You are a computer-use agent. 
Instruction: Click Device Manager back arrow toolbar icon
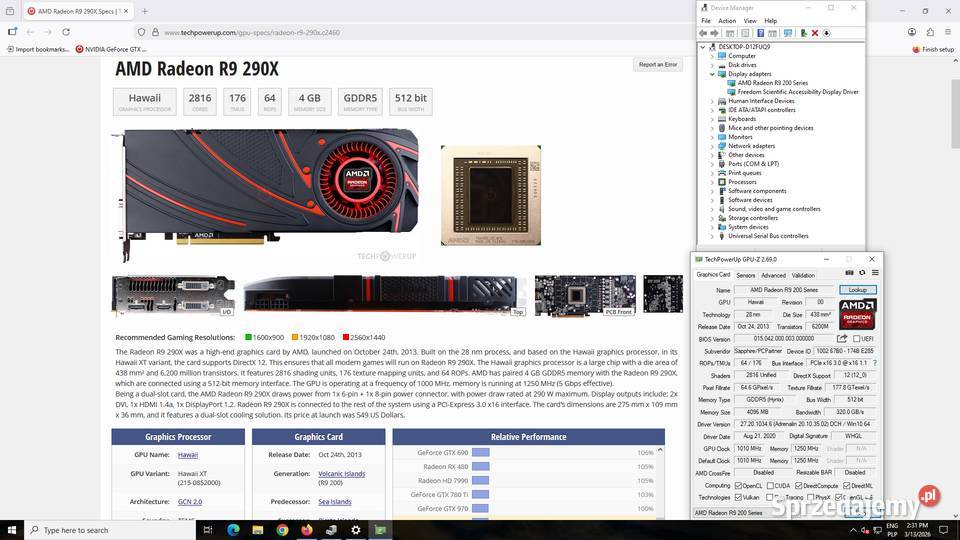703,33
